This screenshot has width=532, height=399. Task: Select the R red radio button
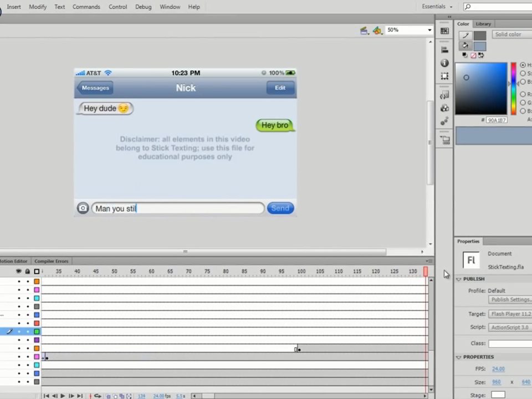523,94
